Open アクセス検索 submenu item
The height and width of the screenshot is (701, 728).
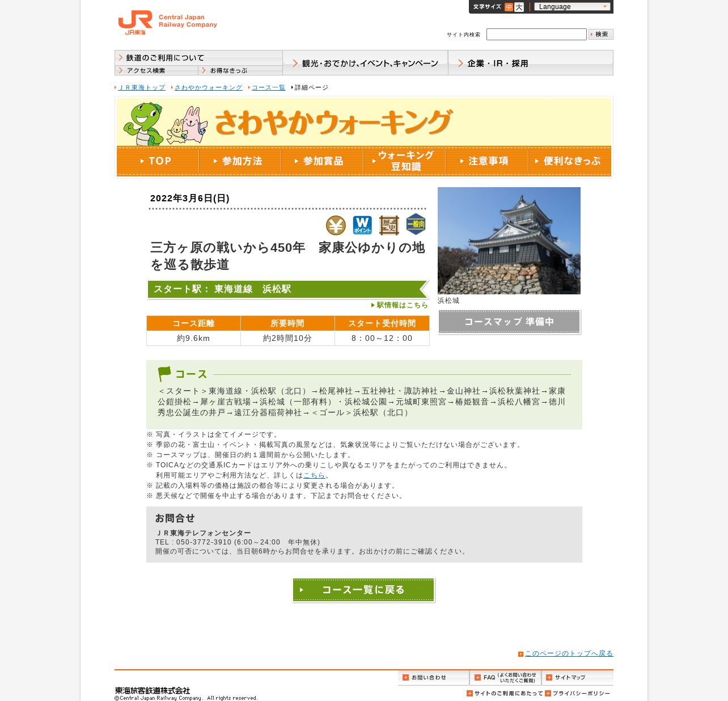click(x=156, y=70)
